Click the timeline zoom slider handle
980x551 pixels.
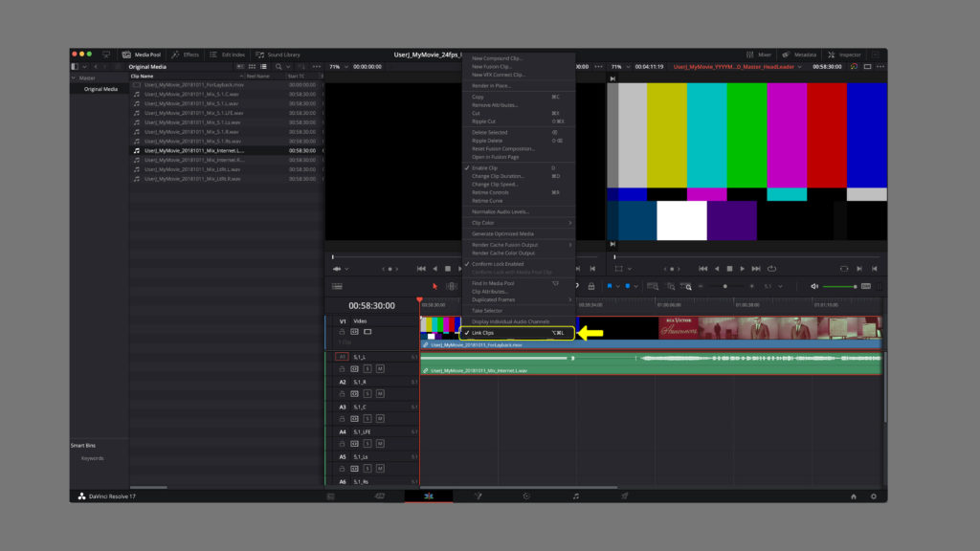tap(725, 286)
